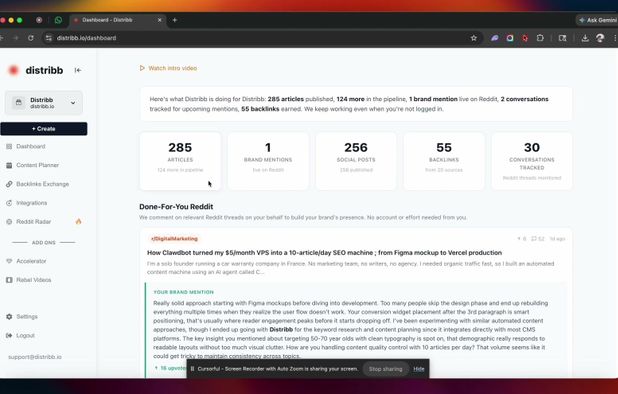Open Reddit Radar
This screenshot has height=394, width=618.
click(34, 222)
